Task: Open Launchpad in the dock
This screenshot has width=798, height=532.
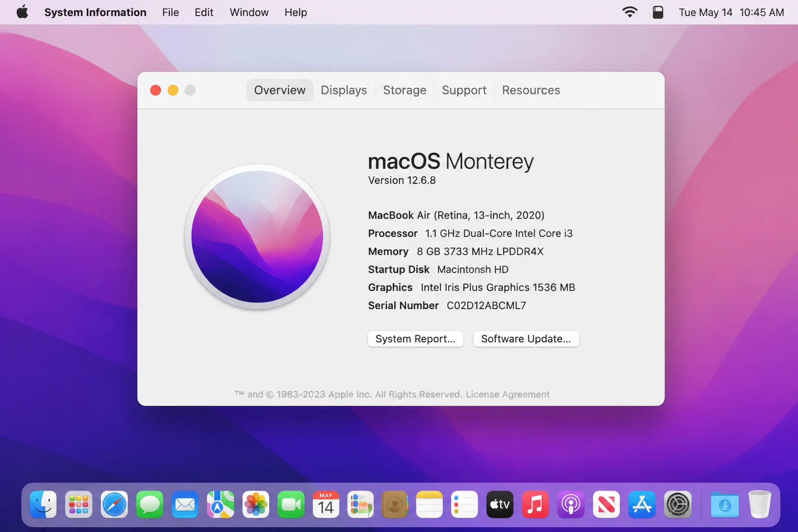Action: point(78,504)
